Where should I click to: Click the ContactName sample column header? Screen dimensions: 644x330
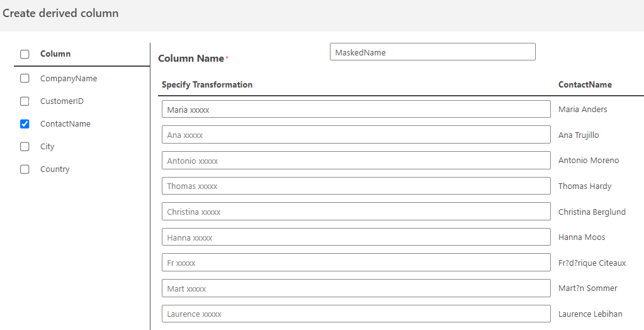click(585, 84)
